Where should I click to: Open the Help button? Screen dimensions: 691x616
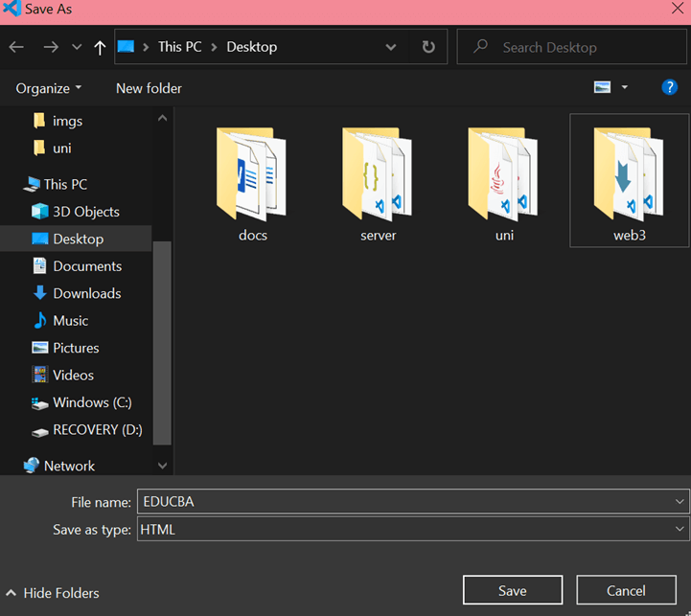pyautogui.click(x=669, y=87)
